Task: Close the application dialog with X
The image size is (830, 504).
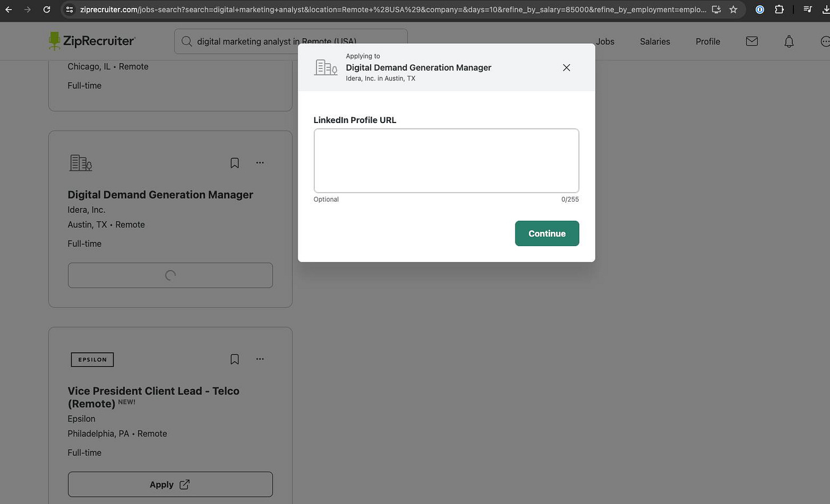Action: pyautogui.click(x=567, y=67)
